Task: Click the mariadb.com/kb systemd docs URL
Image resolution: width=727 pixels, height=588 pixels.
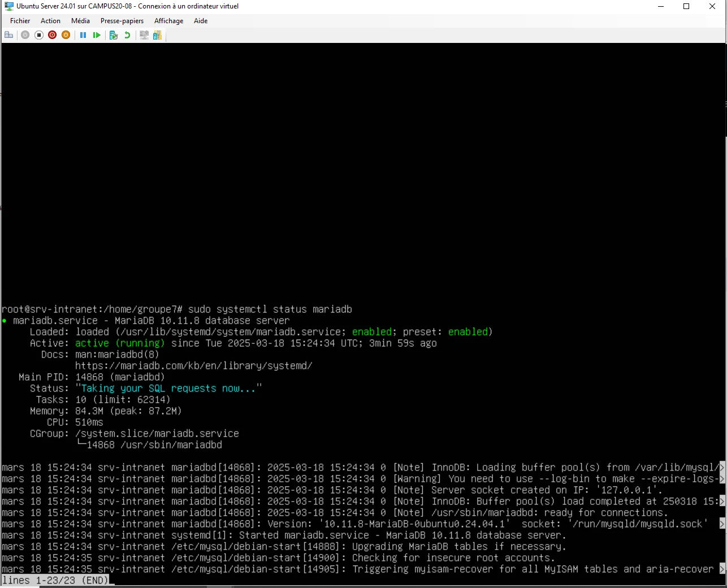Action: (194, 365)
